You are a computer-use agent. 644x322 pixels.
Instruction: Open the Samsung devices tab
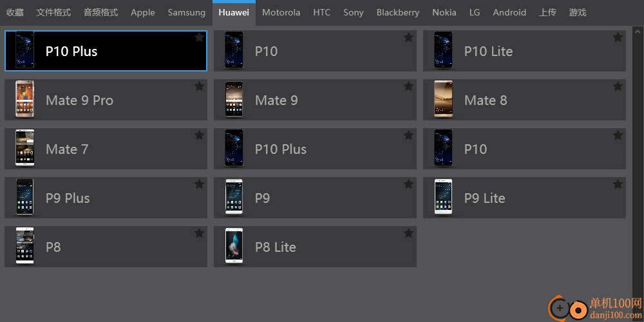pos(187,13)
